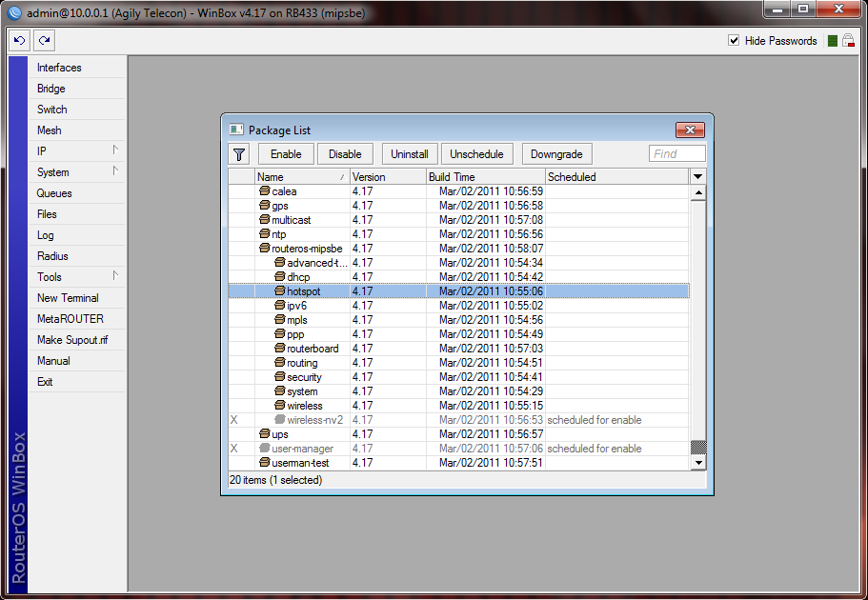Close the Package List window
Image resolution: width=868 pixels, height=600 pixels.
click(x=690, y=130)
